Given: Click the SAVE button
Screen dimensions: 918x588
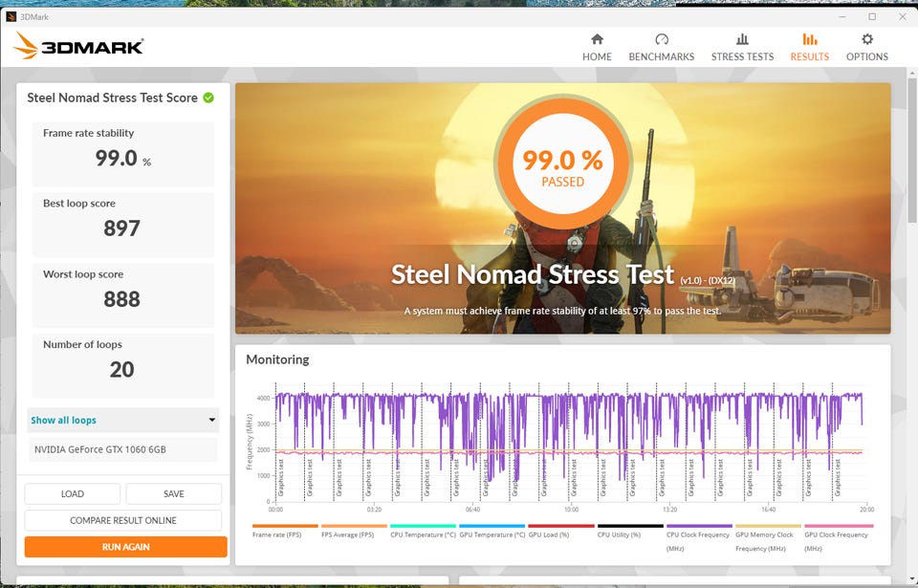Looking at the screenshot, I should (x=174, y=493).
